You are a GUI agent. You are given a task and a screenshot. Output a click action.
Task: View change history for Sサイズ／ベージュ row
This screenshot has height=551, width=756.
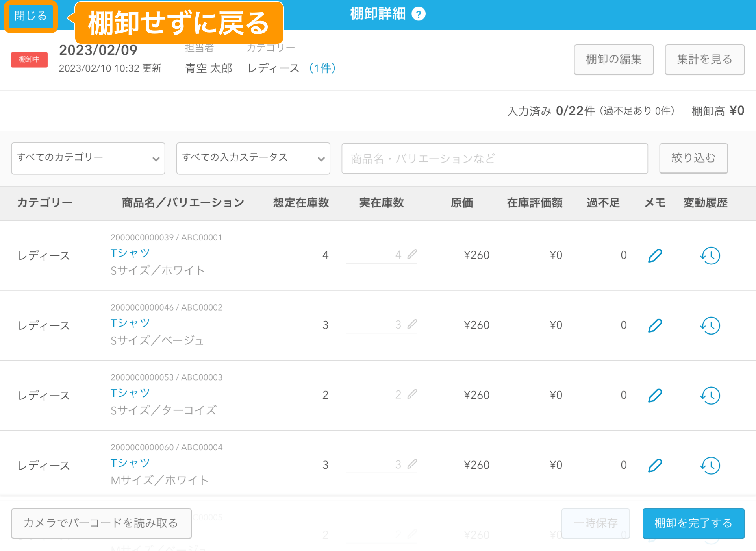point(710,325)
